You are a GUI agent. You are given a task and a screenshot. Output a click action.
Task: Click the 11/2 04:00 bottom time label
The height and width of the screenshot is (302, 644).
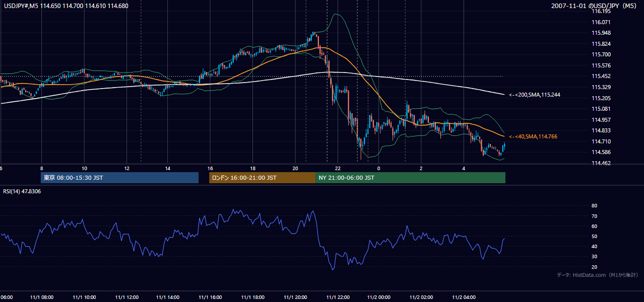[463, 297]
